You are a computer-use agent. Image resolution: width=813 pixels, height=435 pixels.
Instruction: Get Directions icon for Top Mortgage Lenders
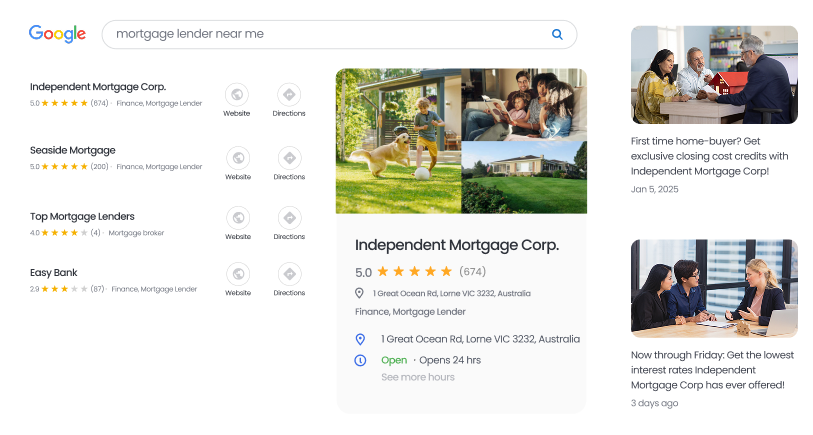click(289, 218)
